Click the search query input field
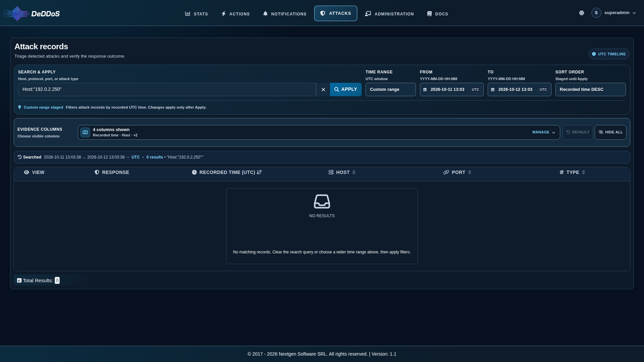This screenshot has height=362, width=644. pos(167,89)
